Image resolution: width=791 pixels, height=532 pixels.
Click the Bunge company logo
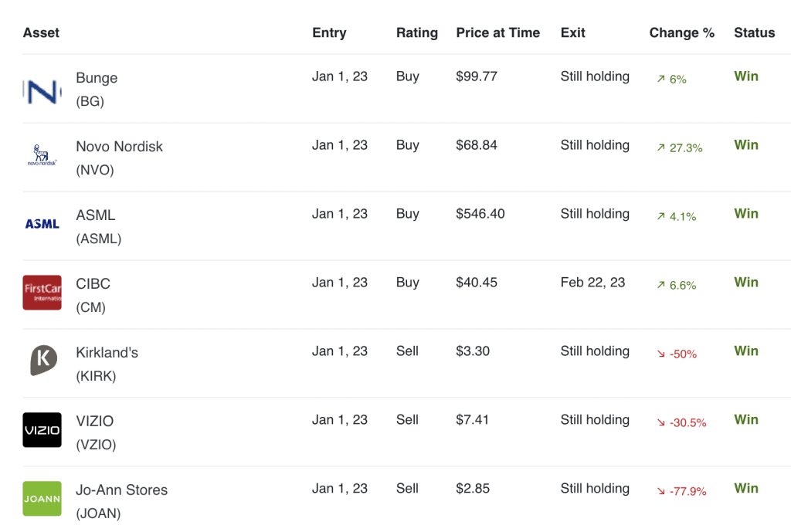[42, 91]
